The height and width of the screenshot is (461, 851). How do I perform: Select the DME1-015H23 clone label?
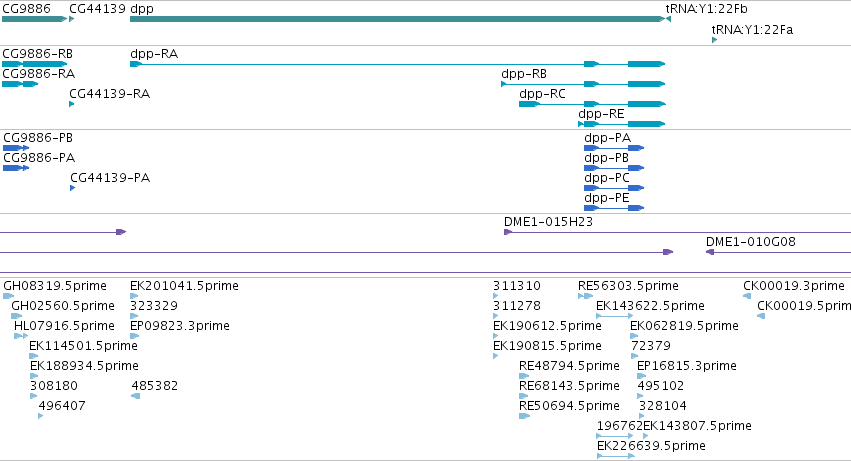548,222
